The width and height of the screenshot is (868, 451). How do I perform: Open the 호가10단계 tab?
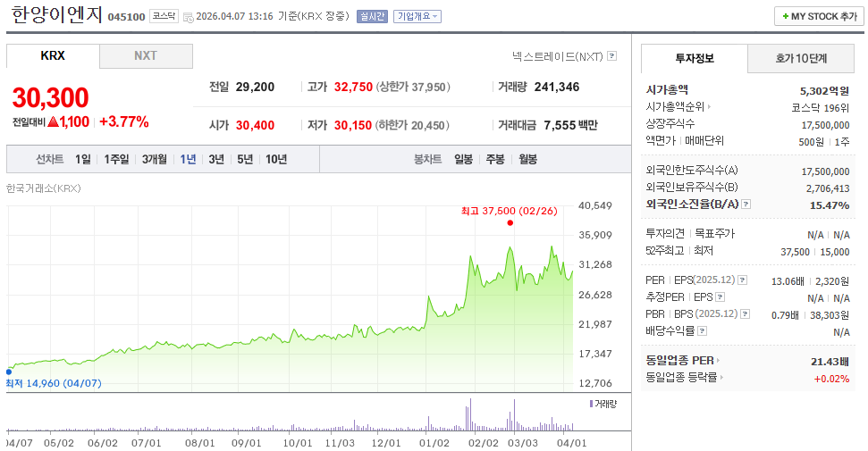(x=801, y=58)
